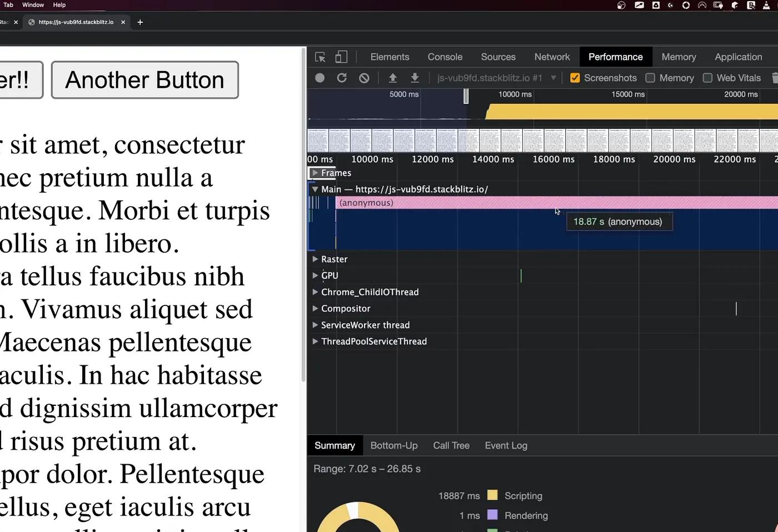Select the inspect element cursor tool
Viewport: 778px width, 532px height.
click(x=320, y=57)
